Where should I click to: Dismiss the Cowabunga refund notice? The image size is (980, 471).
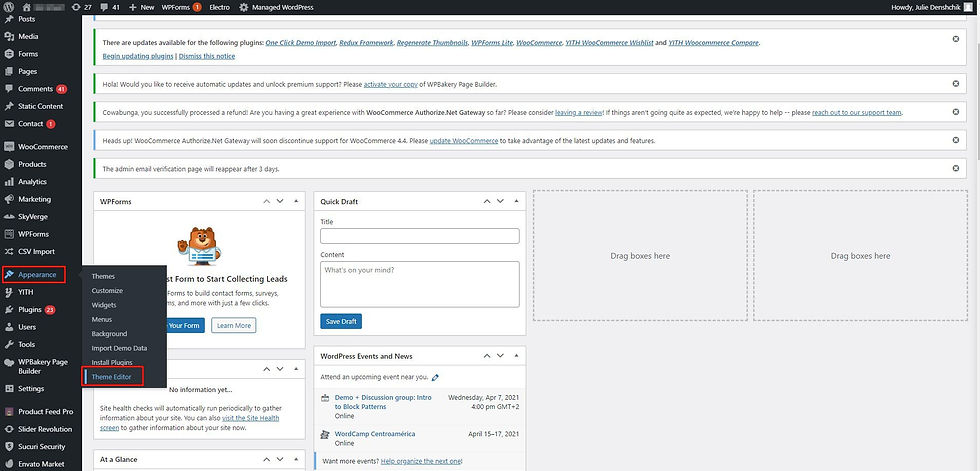click(956, 112)
